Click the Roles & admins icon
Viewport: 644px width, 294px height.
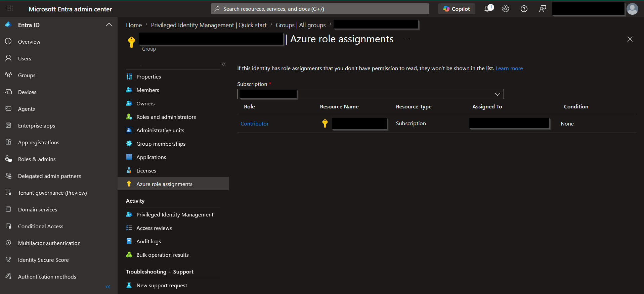9,159
